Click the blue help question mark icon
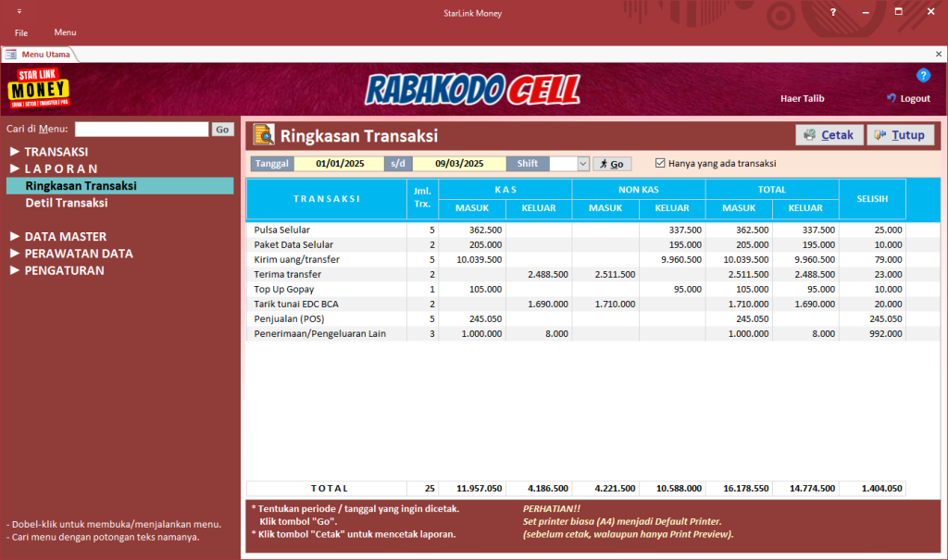 click(x=923, y=76)
